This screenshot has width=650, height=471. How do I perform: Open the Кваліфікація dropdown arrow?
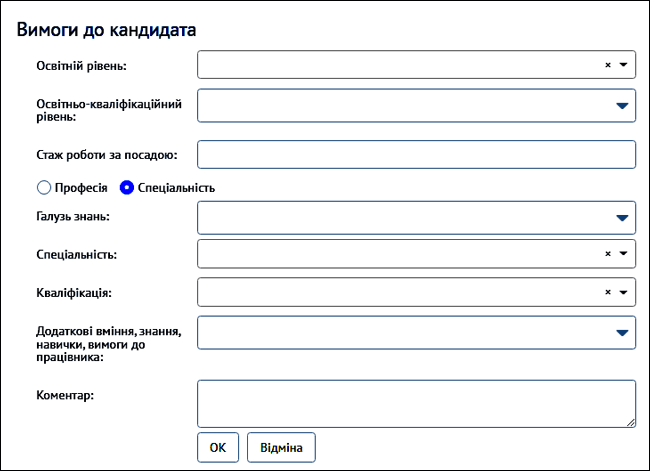(x=623, y=293)
